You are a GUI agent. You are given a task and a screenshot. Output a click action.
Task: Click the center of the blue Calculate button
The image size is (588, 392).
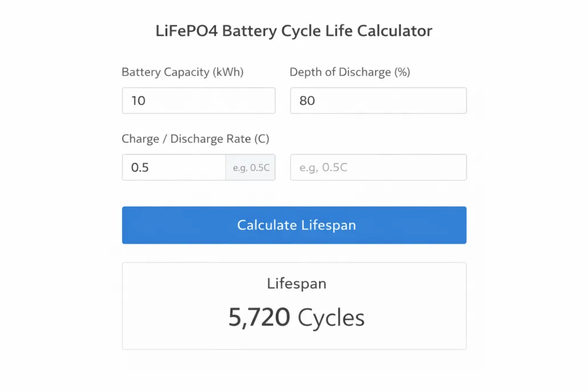click(294, 225)
